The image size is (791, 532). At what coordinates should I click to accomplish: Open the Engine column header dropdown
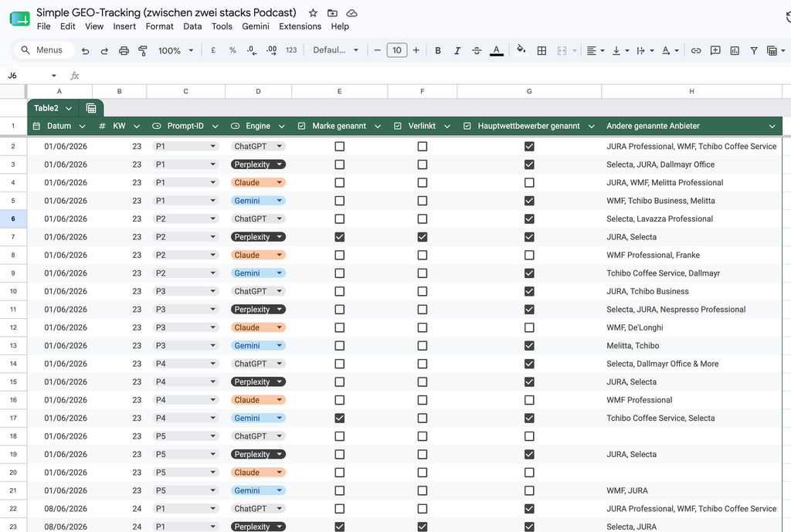pos(281,126)
